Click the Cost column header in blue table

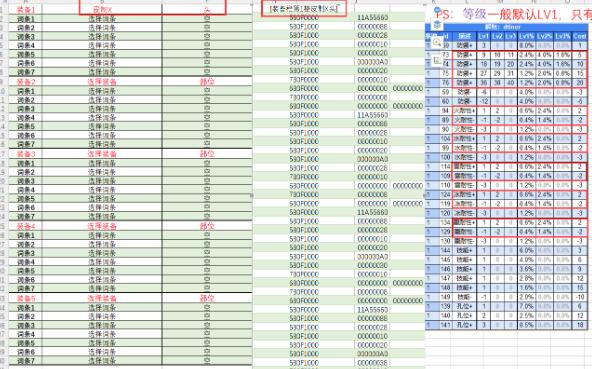coord(580,36)
